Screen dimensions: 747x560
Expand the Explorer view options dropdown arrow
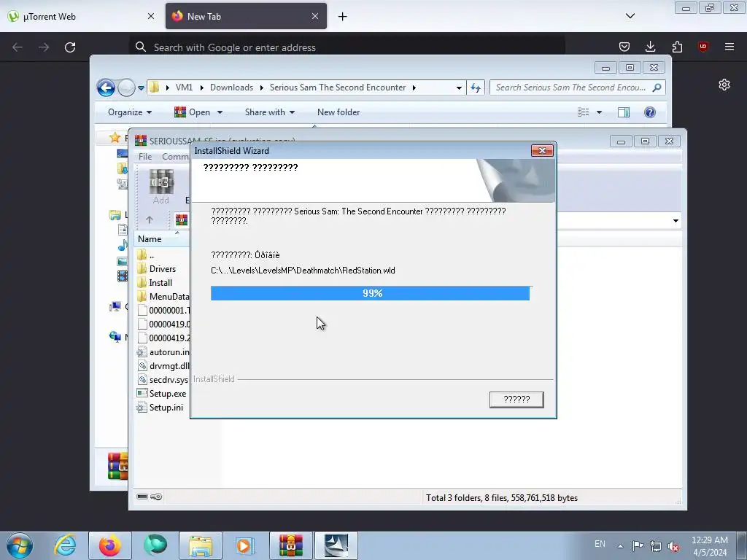[600, 112]
